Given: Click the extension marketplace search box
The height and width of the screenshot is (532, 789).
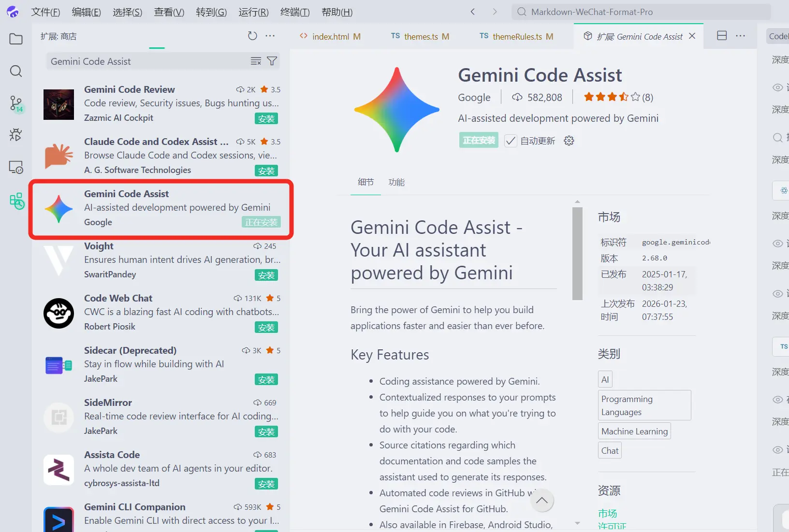Looking at the screenshot, I should (145, 61).
